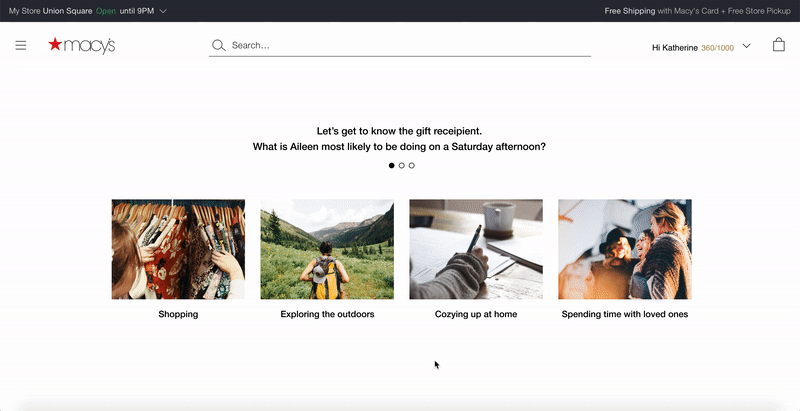Select the second quiz step dot
This screenshot has width=800, height=411.
click(x=402, y=165)
